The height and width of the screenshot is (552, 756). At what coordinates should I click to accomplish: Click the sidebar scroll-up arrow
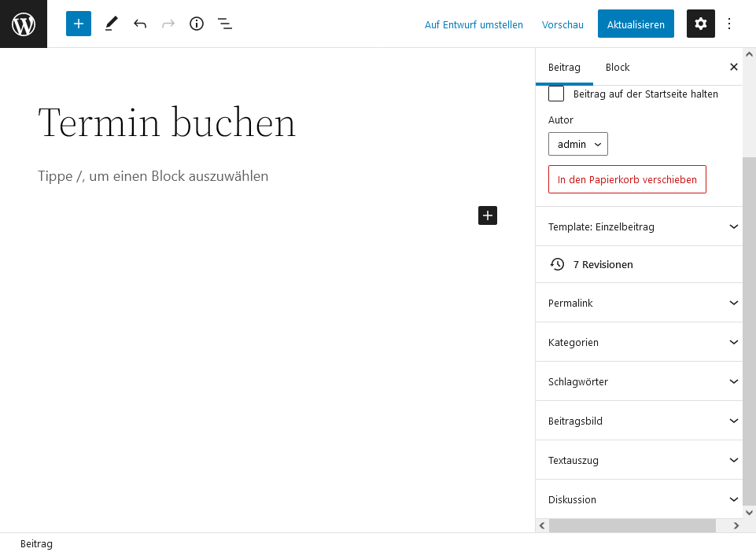tap(749, 54)
